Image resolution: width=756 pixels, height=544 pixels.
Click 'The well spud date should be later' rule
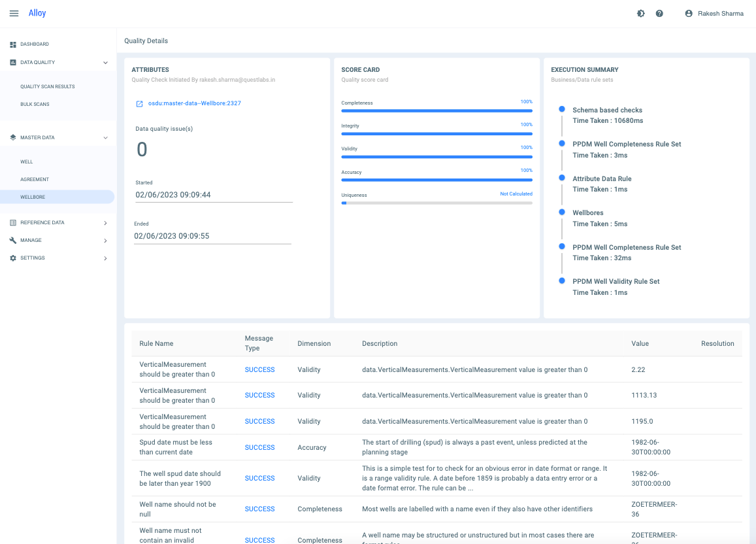pyautogui.click(x=180, y=479)
